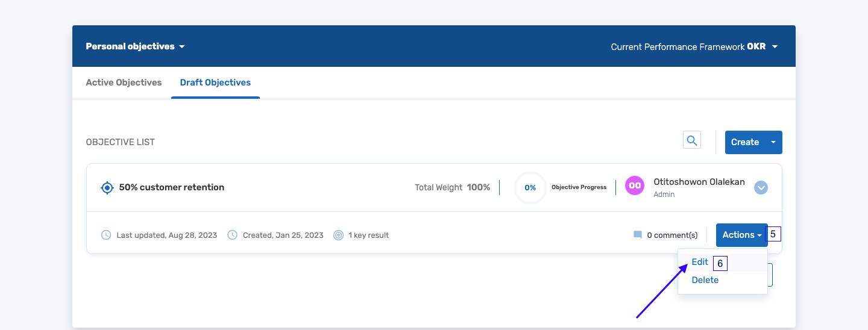Choose Delete from the Actions menu

coord(705,280)
